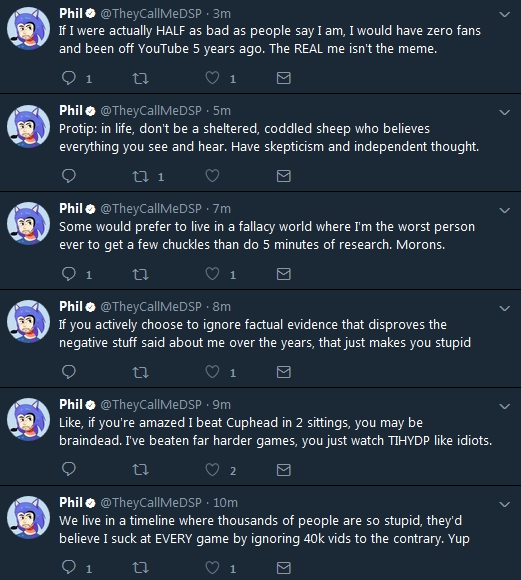Open the 3m timestamp of the top tweet
Screen dimensions: 521x580
(222, 14)
